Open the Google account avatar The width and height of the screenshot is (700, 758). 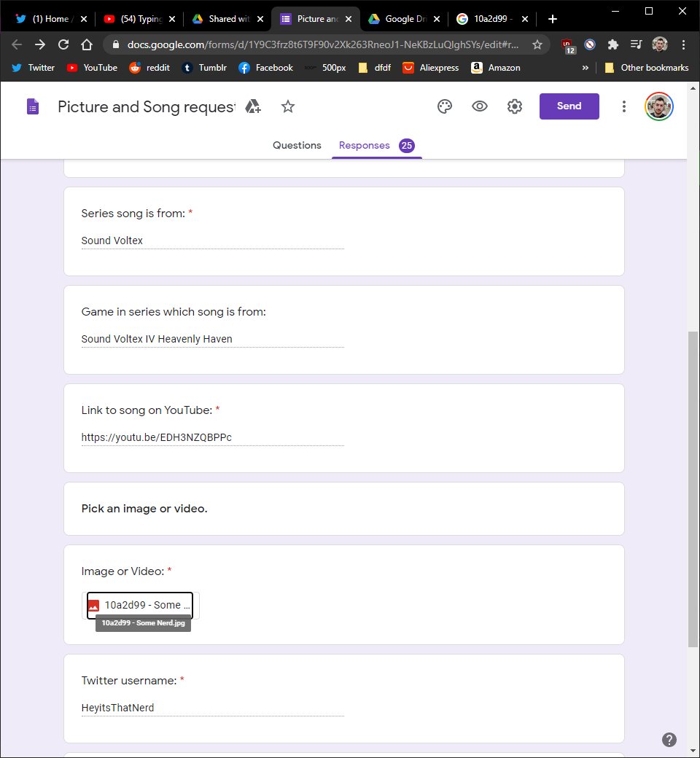pos(659,106)
